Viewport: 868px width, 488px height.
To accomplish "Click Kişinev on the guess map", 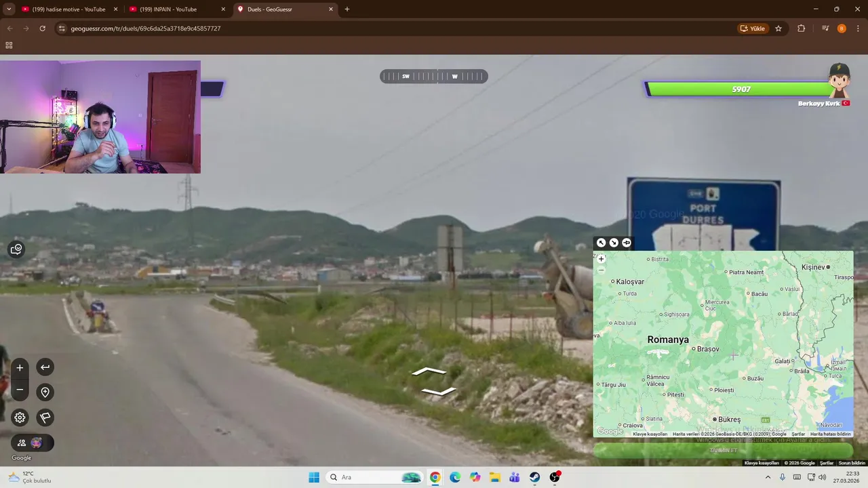I will click(x=812, y=267).
